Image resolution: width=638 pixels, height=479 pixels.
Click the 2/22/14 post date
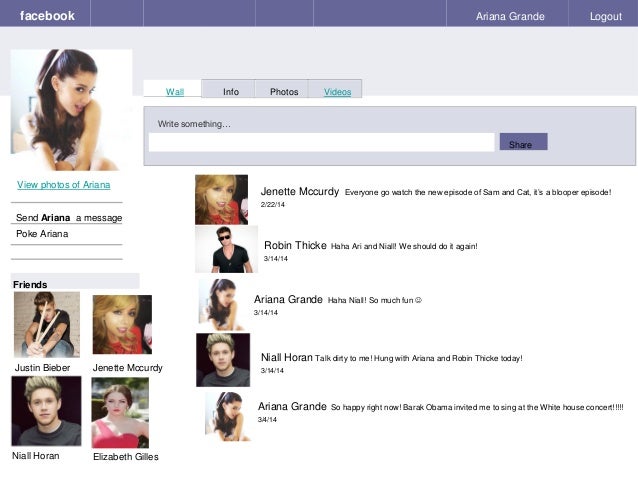(x=273, y=205)
